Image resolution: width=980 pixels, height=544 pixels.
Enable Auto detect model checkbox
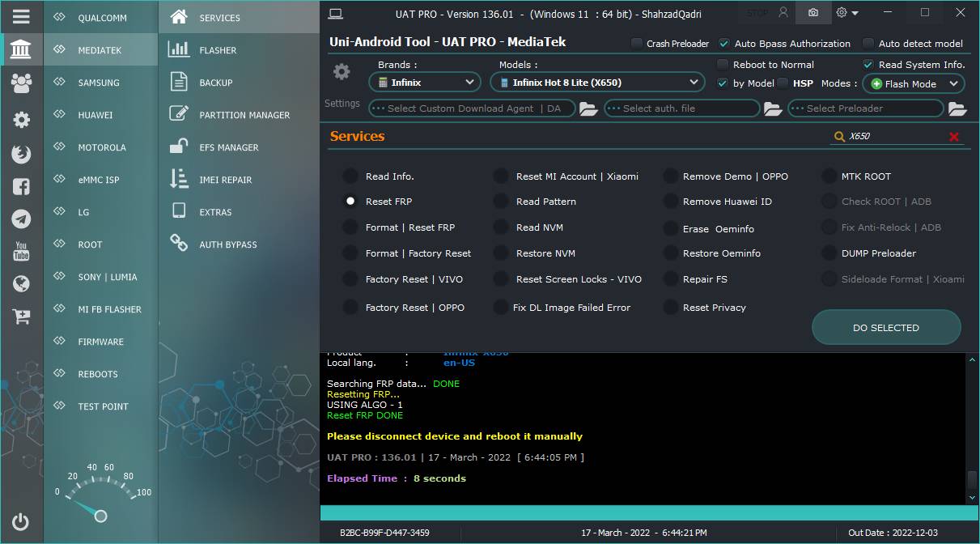[868, 44]
